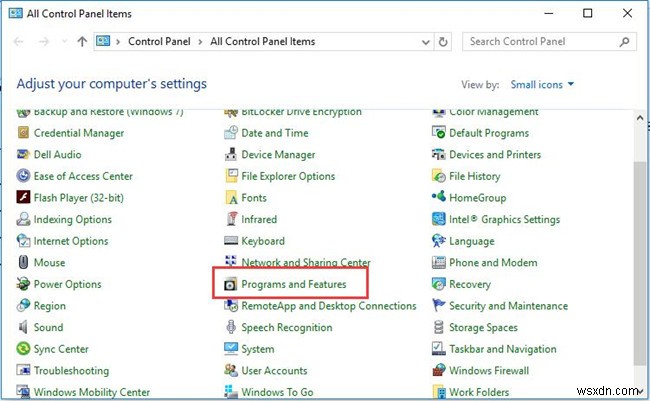This screenshot has width=650, height=401.
Task: Click the Internet Options icon
Action: click(23, 241)
